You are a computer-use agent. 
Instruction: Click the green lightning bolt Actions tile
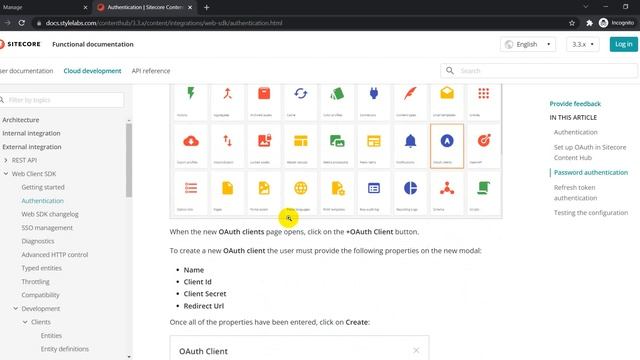tap(191, 102)
